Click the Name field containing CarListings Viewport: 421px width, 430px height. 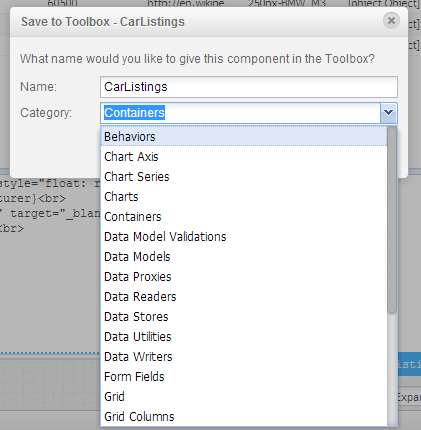(x=249, y=87)
